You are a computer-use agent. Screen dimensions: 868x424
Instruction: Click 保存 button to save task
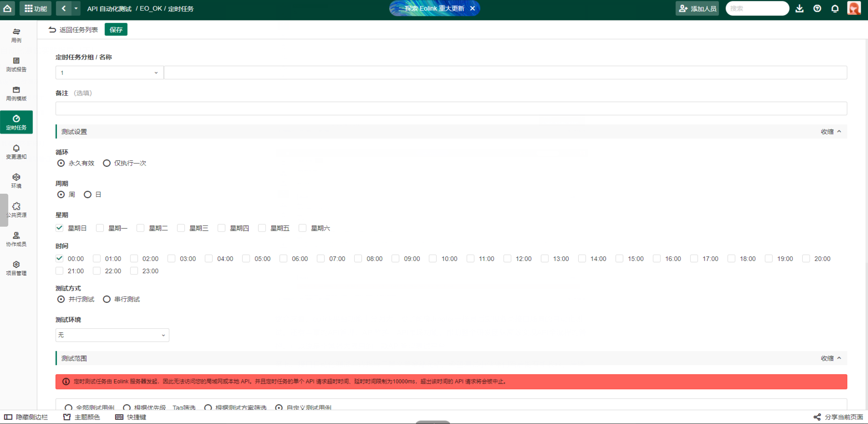(x=116, y=29)
